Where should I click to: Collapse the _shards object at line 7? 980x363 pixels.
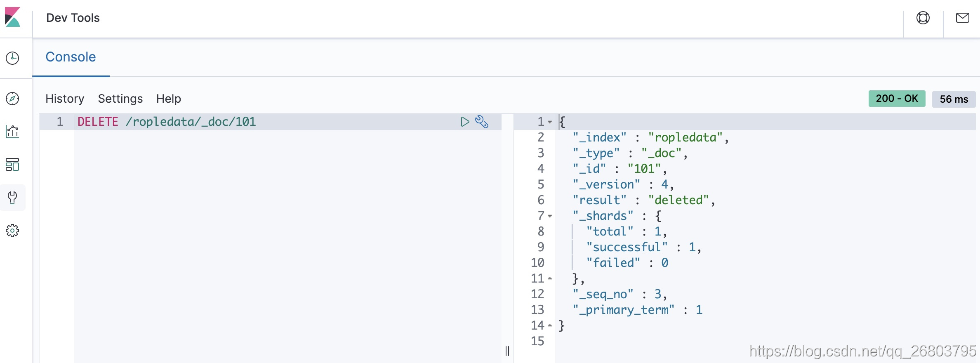click(x=550, y=216)
